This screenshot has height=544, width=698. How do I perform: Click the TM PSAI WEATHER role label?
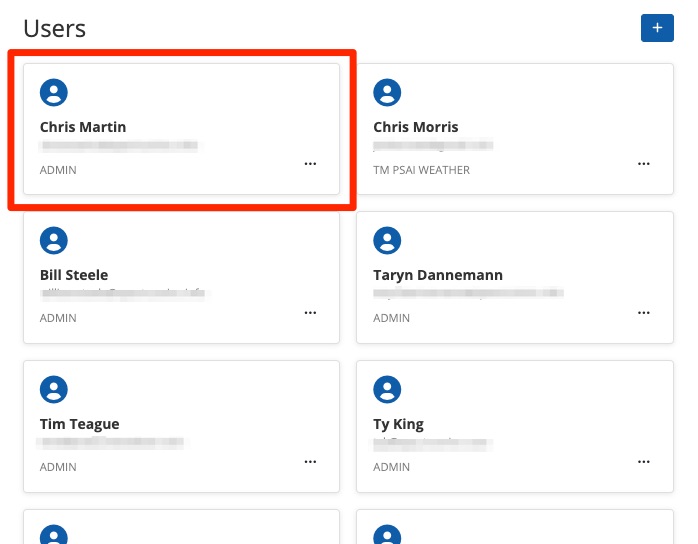point(421,170)
